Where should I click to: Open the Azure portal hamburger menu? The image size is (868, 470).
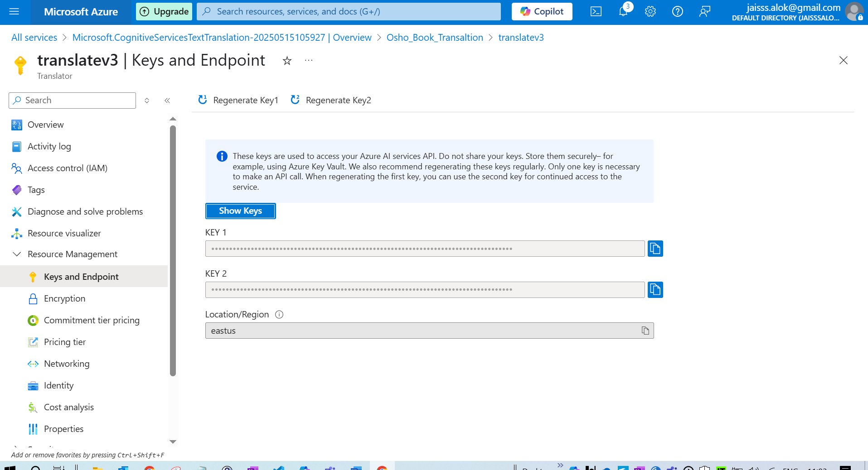14,12
